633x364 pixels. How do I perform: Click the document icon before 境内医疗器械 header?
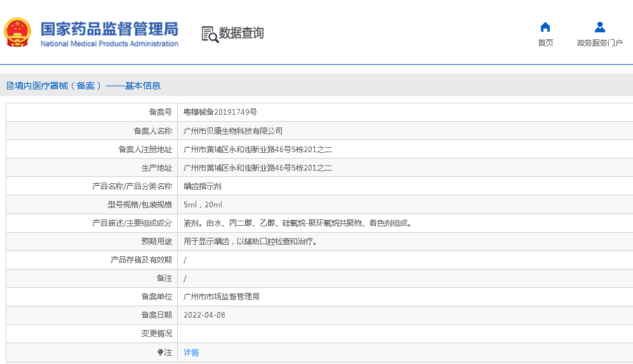point(10,86)
